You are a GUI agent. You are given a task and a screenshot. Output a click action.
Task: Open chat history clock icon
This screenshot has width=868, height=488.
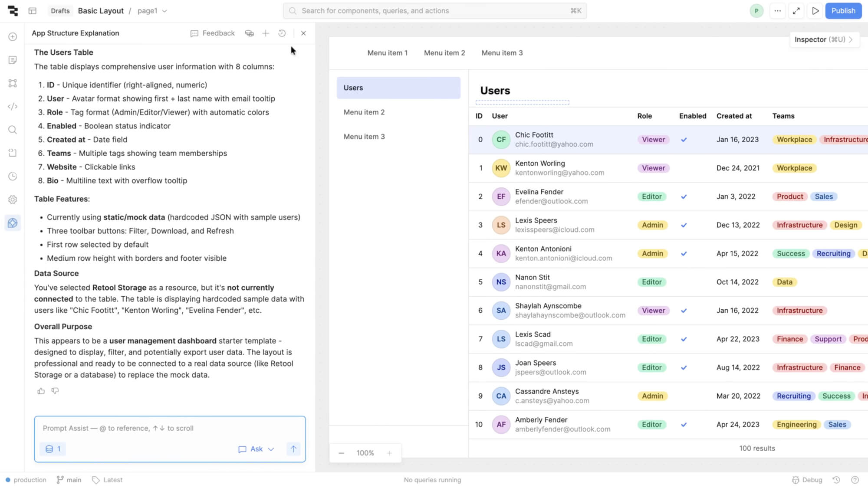282,33
